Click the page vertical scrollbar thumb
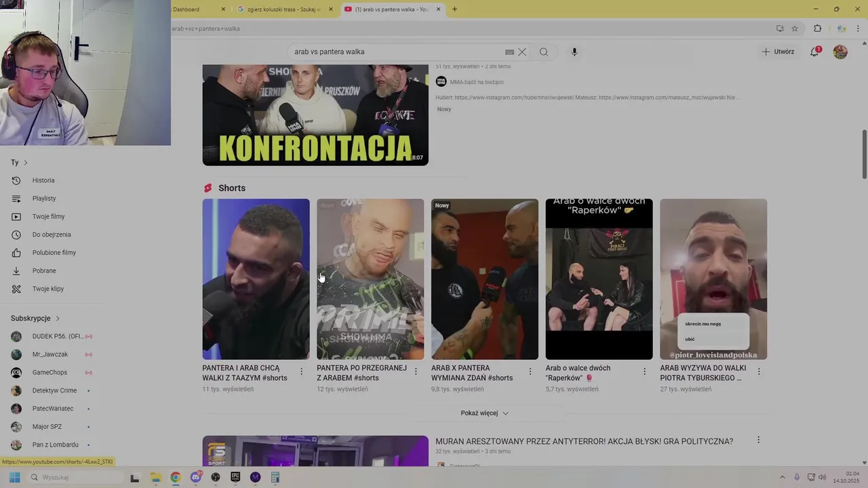 point(864,154)
